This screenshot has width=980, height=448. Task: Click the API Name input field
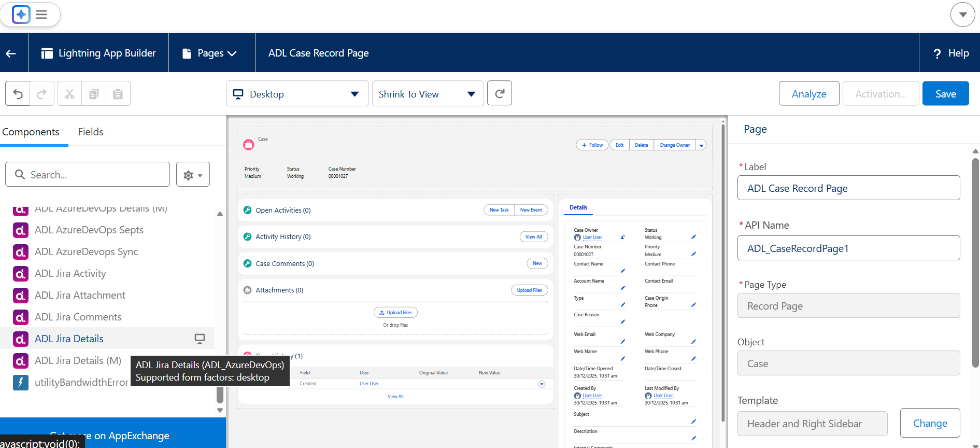(848, 248)
